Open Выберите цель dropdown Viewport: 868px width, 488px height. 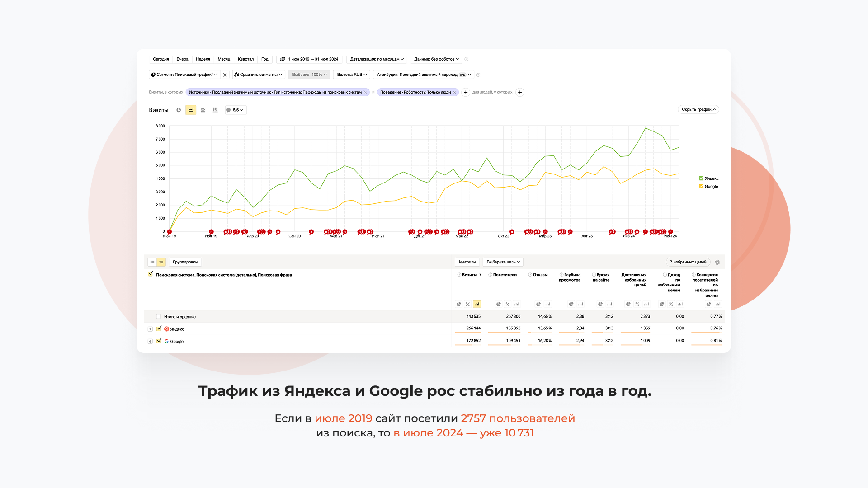coord(503,262)
